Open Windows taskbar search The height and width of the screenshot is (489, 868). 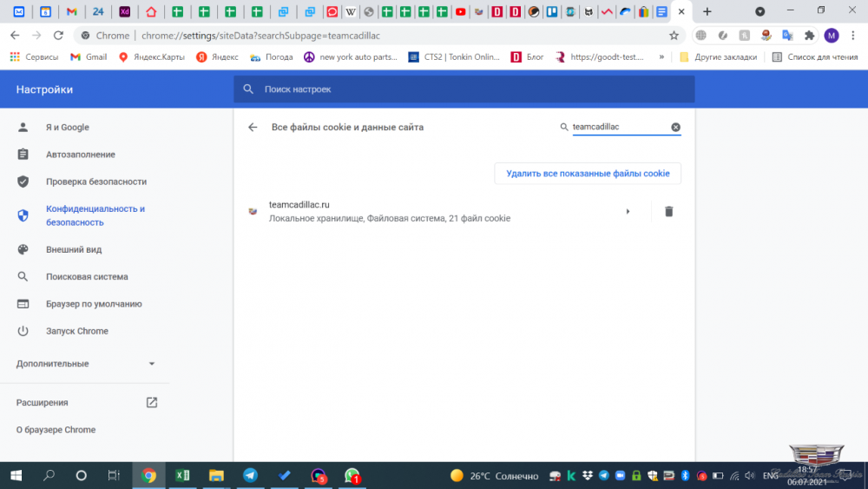point(49,476)
